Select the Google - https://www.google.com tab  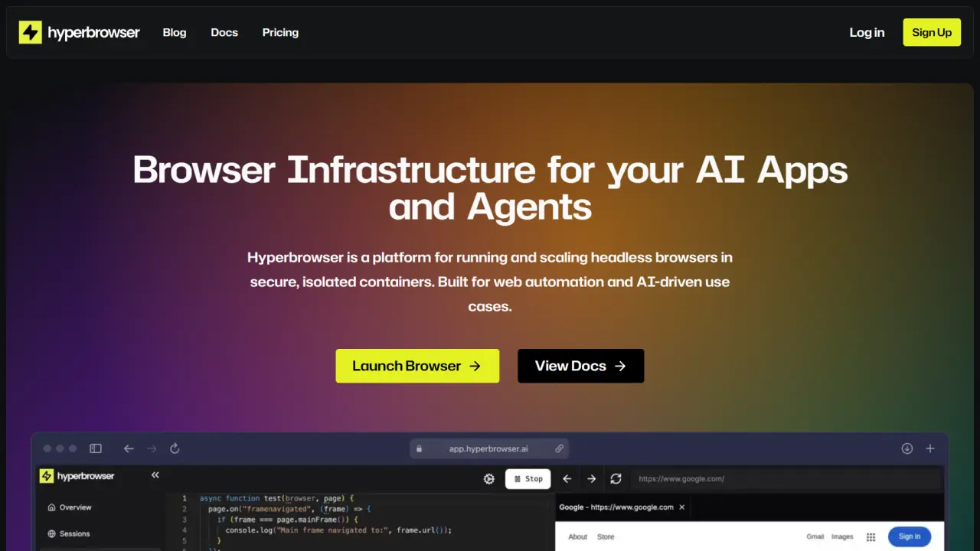(616, 507)
